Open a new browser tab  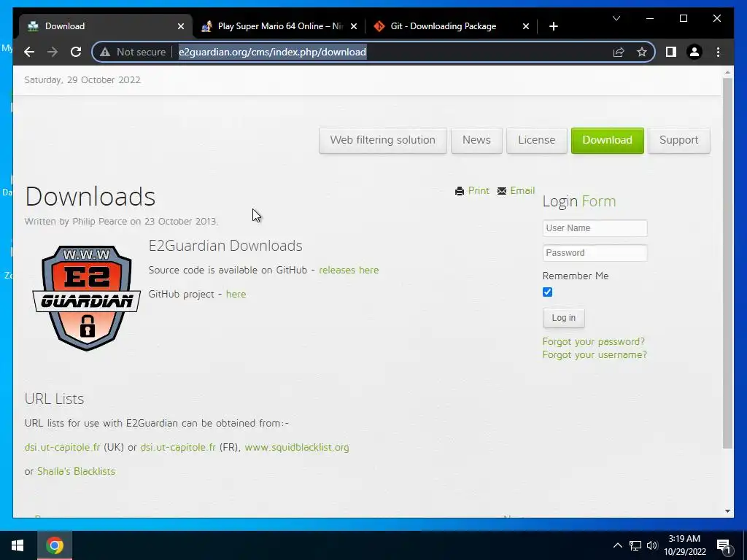553,26
